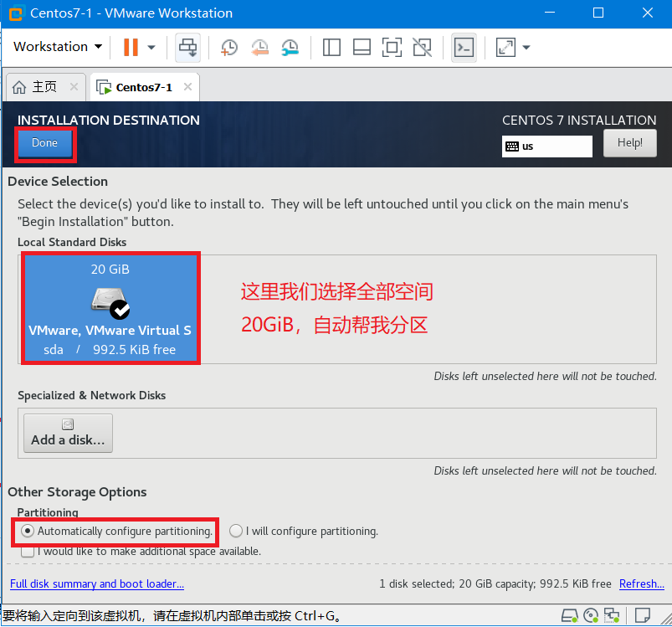
Task: Close the 主页 tab
Action: pos(74,86)
